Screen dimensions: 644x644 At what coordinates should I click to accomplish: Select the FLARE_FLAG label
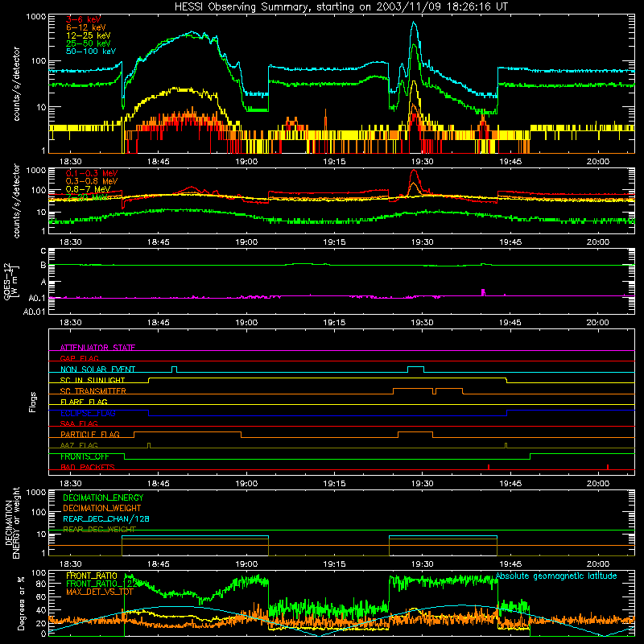[x=84, y=402]
